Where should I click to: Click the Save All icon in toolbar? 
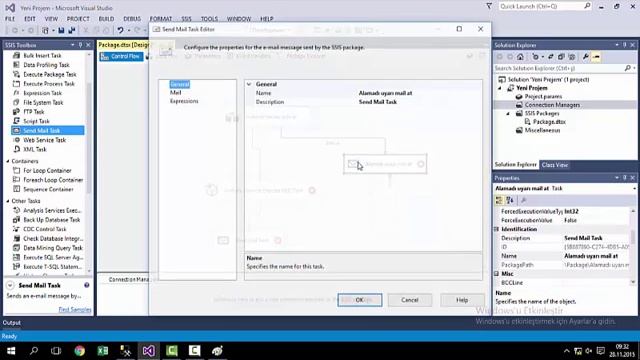pyautogui.click(x=72, y=30)
